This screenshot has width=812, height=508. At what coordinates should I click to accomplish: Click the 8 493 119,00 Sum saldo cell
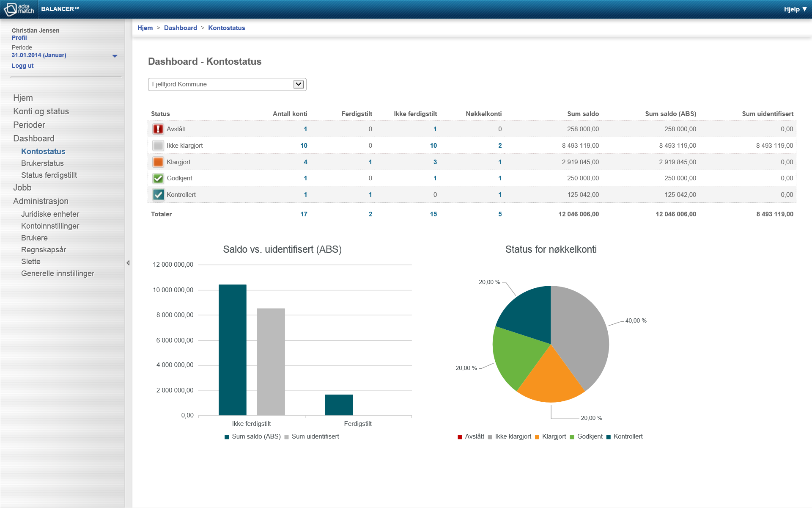[x=580, y=146]
